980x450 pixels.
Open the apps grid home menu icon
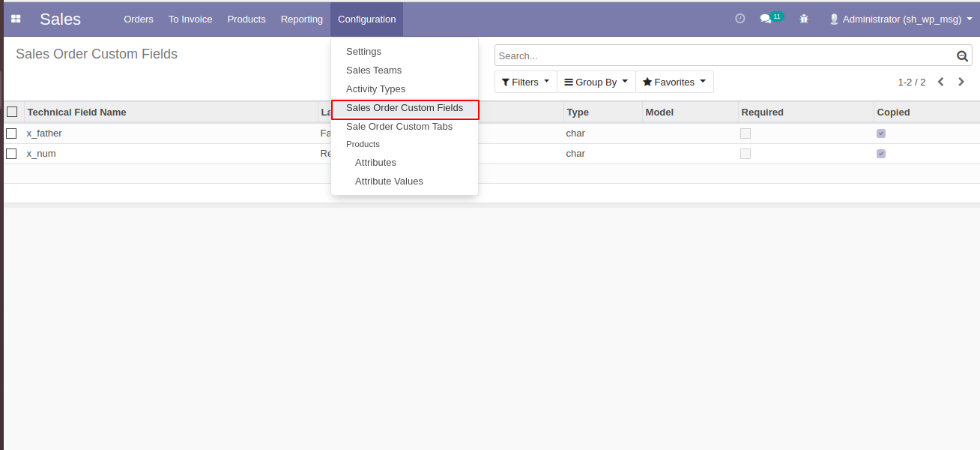pyautogui.click(x=16, y=19)
